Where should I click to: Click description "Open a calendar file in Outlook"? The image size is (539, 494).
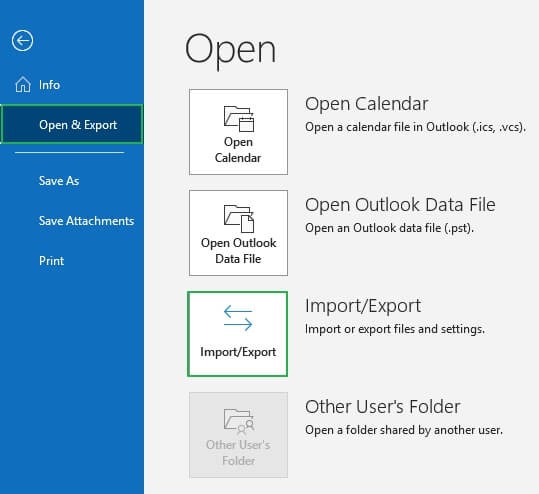(x=415, y=127)
